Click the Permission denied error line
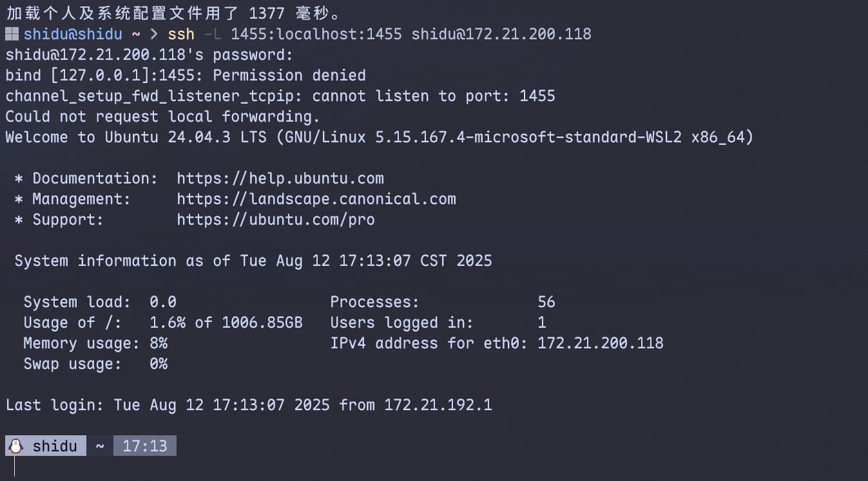Image resolution: width=868 pixels, height=481 pixels. pyautogui.click(x=186, y=75)
